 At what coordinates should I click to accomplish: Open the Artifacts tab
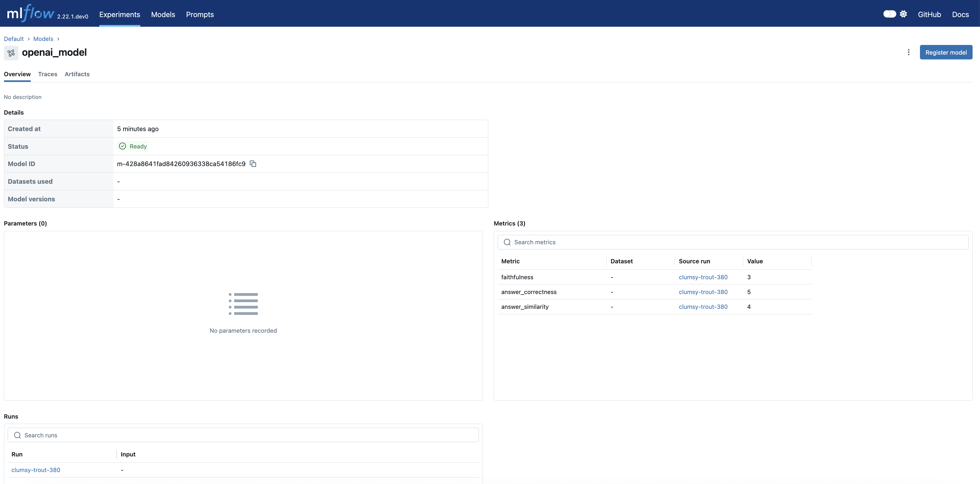[77, 74]
